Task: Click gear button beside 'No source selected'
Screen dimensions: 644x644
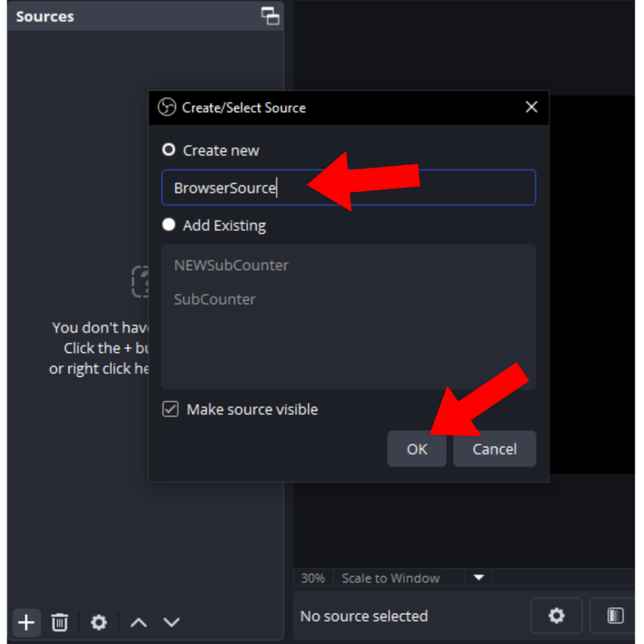Action: (x=556, y=616)
